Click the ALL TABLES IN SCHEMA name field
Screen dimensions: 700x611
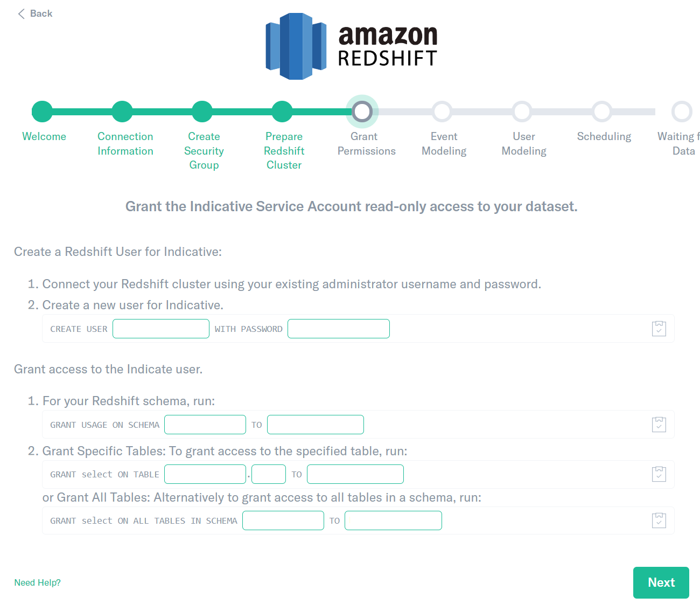point(283,520)
